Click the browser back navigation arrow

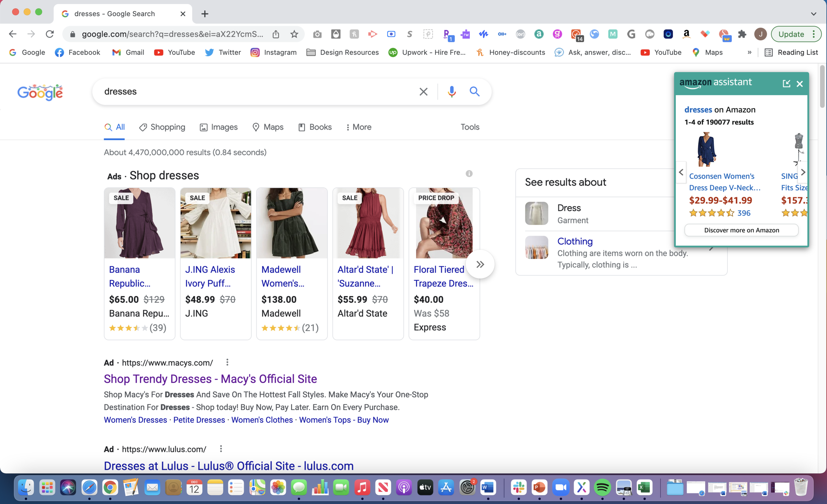(13, 34)
